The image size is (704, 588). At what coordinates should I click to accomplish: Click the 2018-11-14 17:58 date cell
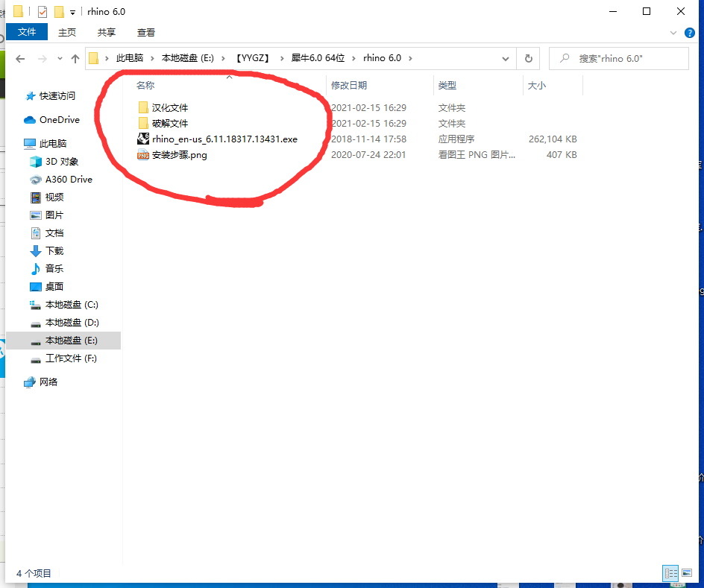[x=368, y=139]
